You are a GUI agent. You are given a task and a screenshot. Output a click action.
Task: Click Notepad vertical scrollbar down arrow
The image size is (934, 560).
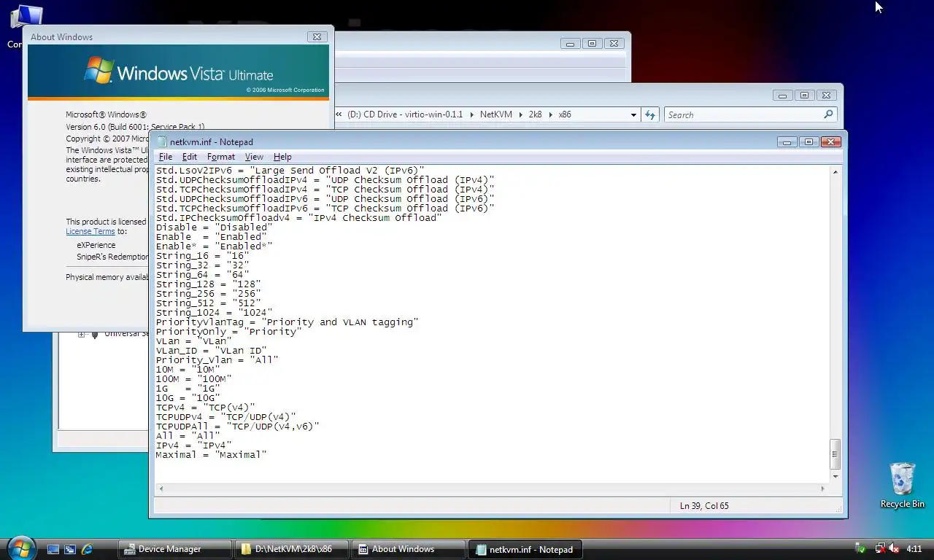[835, 476]
